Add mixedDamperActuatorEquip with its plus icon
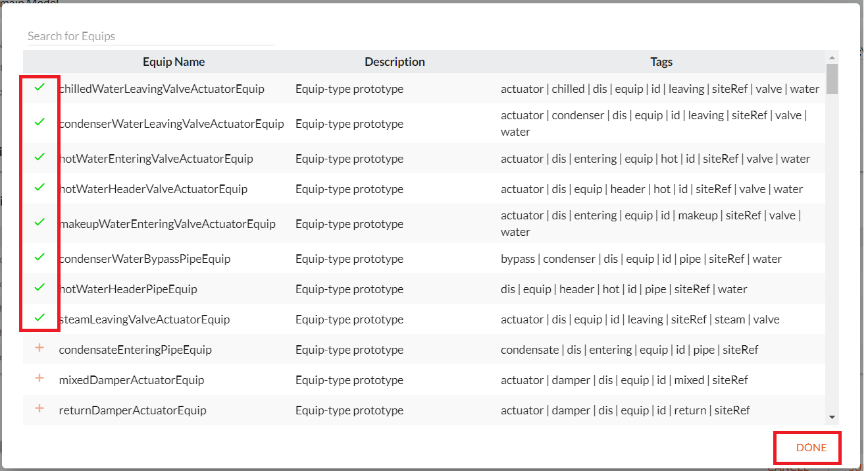This screenshot has width=868, height=471. 39,378
